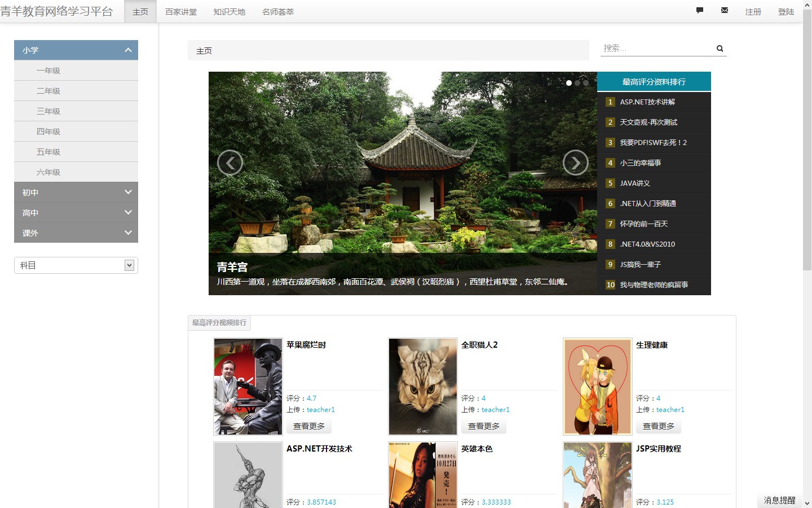This screenshot has height=508, width=812.
Task: Go to previous carousel slide arrow
Action: point(230,163)
